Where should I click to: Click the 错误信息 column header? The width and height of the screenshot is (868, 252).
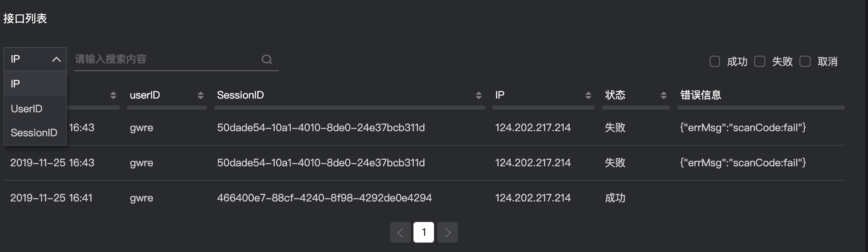[701, 95]
